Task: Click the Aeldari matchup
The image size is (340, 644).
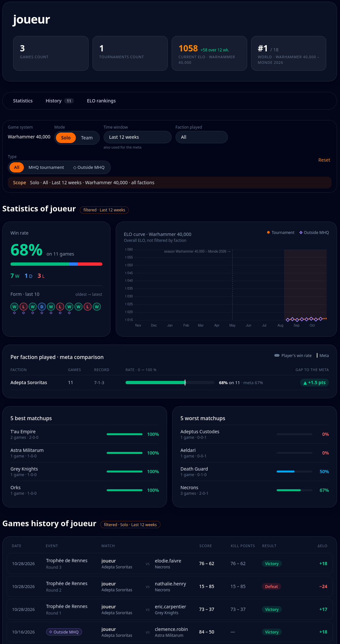Action: [x=255, y=453]
